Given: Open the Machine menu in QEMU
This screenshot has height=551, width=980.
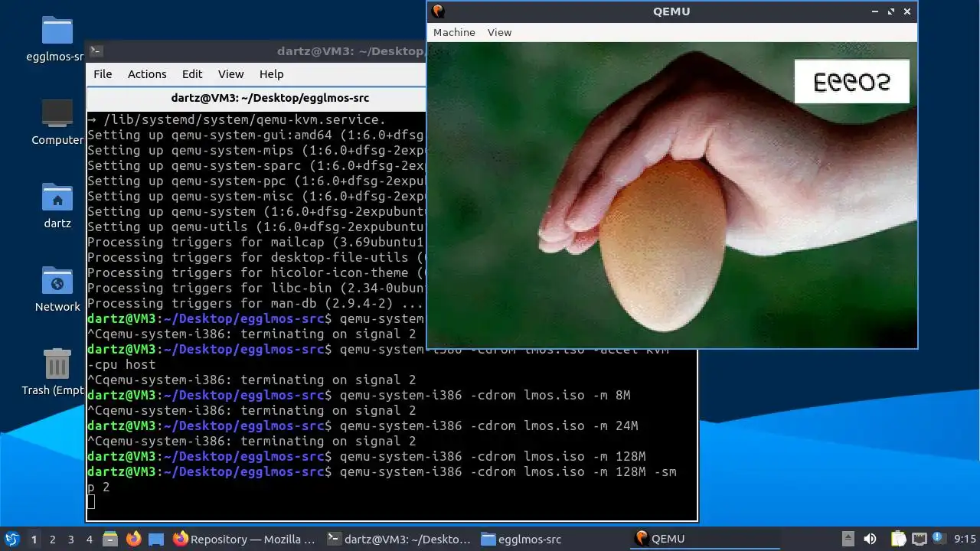Looking at the screenshot, I should pyautogui.click(x=454, y=32).
